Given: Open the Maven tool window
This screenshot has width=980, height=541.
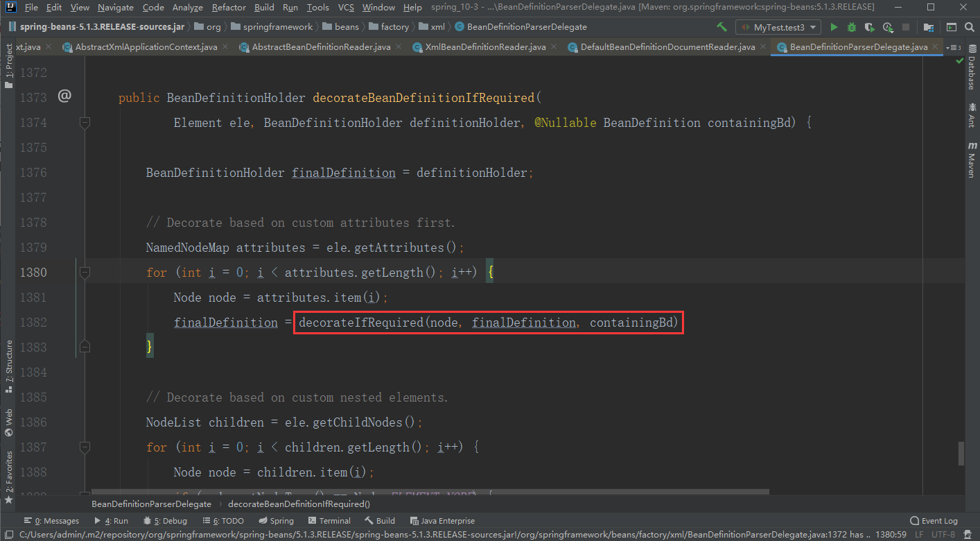Looking at the screenshot, I should tap(972, 160).
